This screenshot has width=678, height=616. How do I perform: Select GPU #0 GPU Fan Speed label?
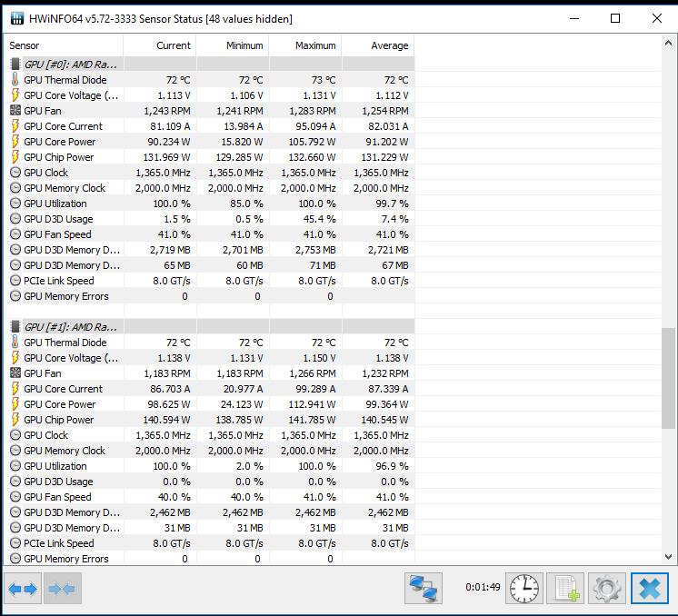57,234
